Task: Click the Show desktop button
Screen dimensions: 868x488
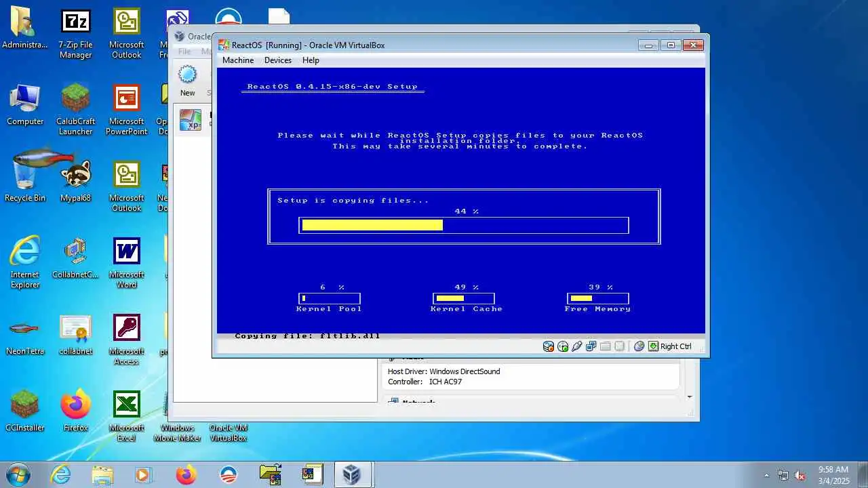Action: click(863, 474)
